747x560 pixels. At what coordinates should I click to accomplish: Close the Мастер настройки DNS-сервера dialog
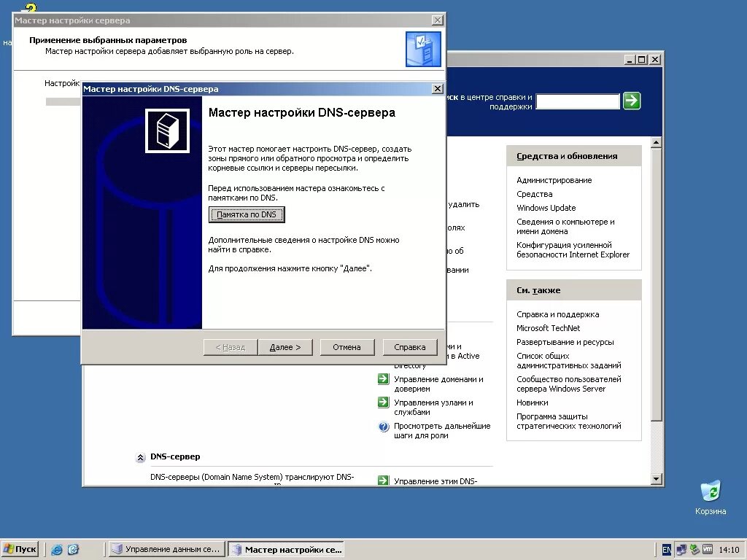click(x=438, y=89)
